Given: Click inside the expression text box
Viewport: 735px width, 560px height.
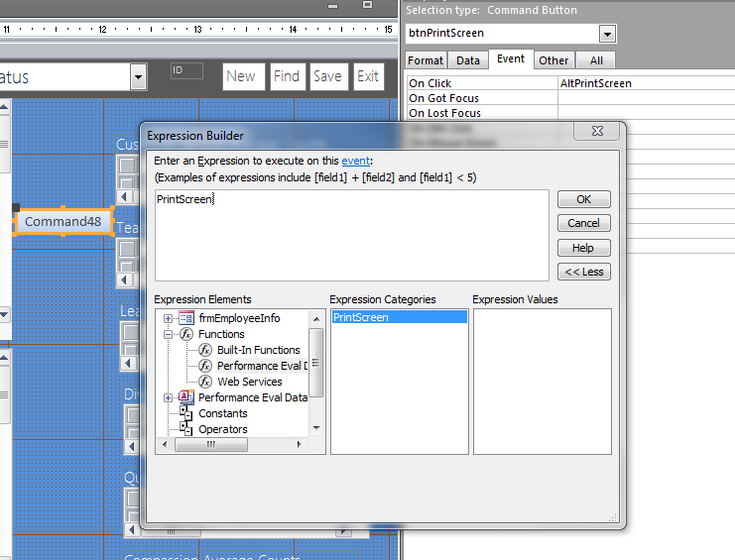Looking at the screenshot, I should click(x=351, y=235).
